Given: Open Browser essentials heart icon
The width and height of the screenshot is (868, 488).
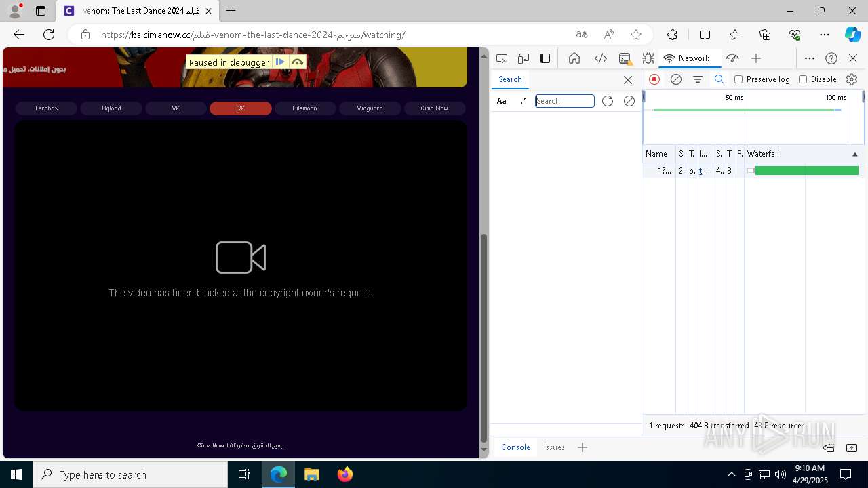Looking at the screenshot, I should [795, 35].
